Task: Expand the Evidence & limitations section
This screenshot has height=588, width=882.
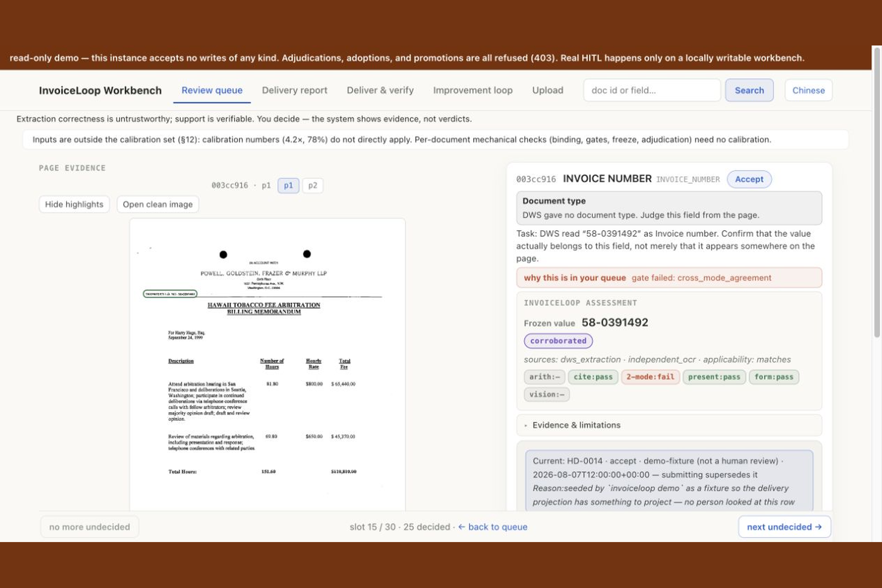Action: (x=576, y=425)
